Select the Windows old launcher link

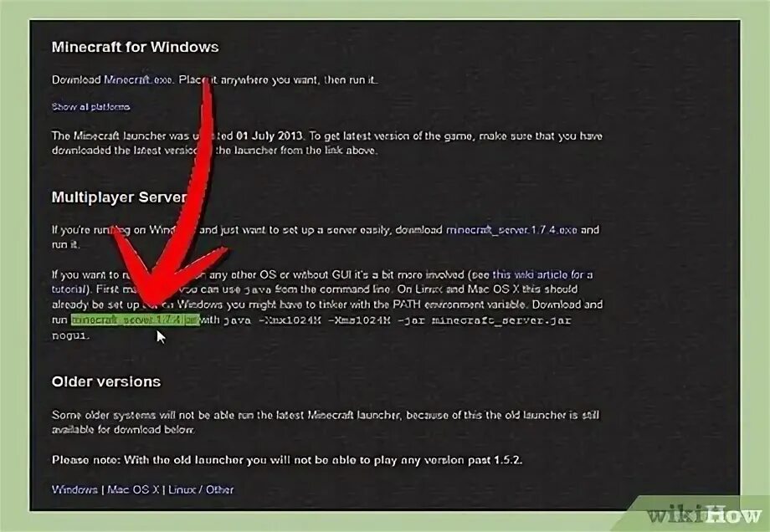[74, 489]
